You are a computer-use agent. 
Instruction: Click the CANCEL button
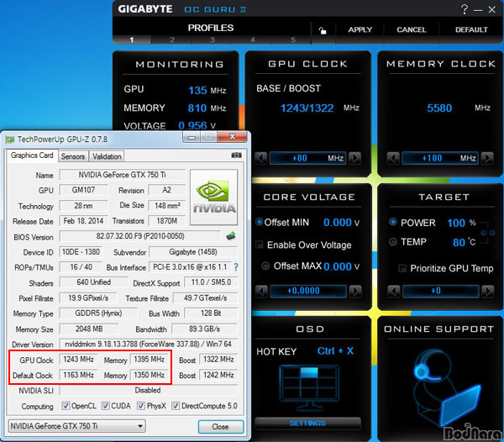click(x=412, y=30)
